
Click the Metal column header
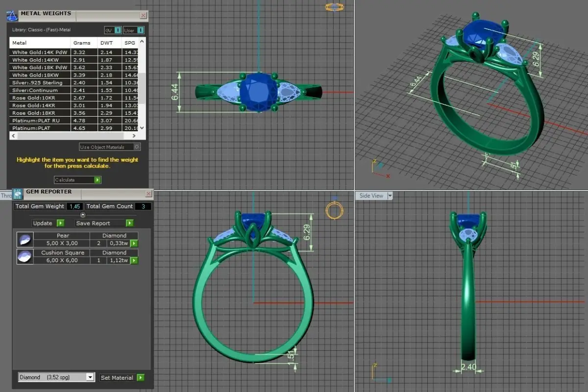[40, 43]
